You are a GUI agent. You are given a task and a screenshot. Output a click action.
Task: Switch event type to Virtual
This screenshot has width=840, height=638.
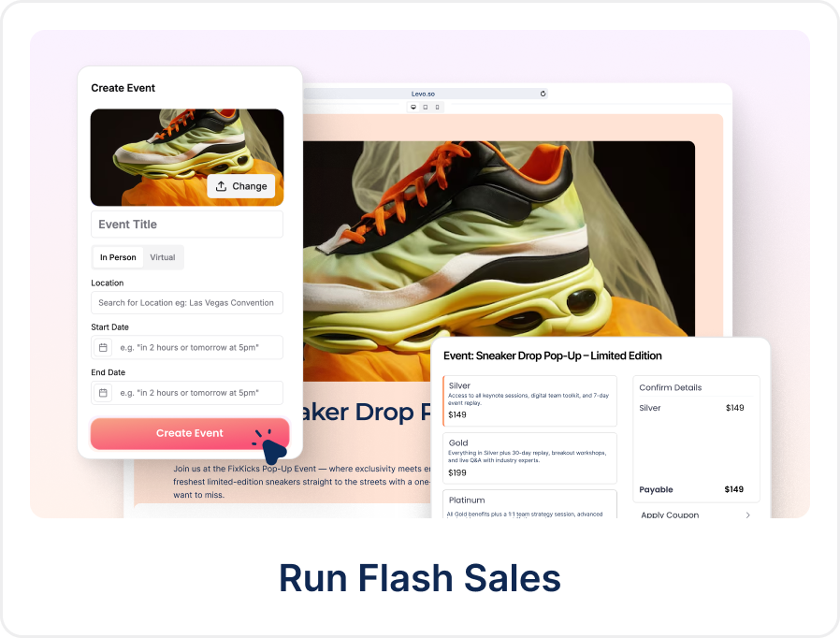[x=163, y=257]
